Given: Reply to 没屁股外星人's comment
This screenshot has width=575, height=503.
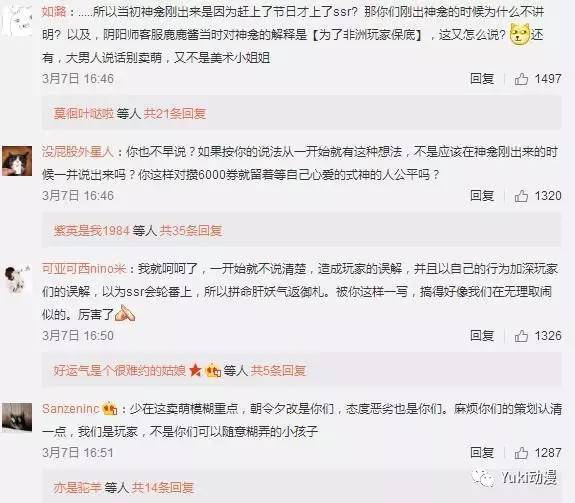Looking at the screenshot, I should tap(482, 196).
